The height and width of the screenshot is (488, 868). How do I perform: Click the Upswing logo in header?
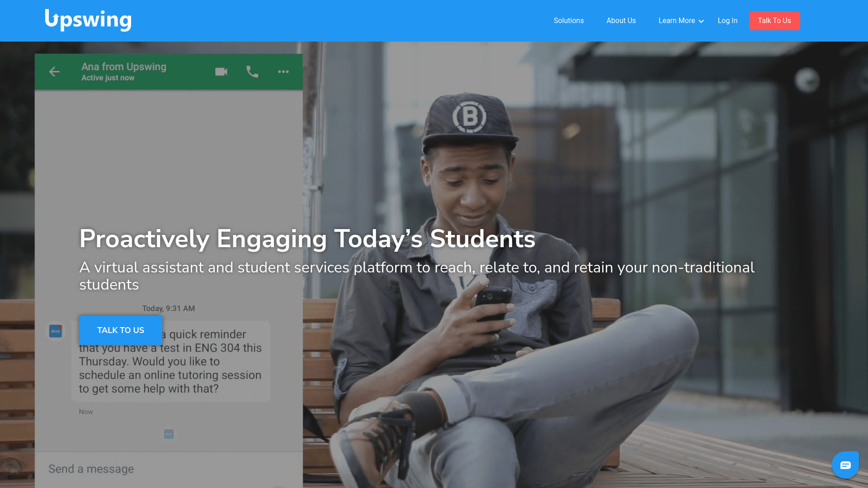pos(88,20)
